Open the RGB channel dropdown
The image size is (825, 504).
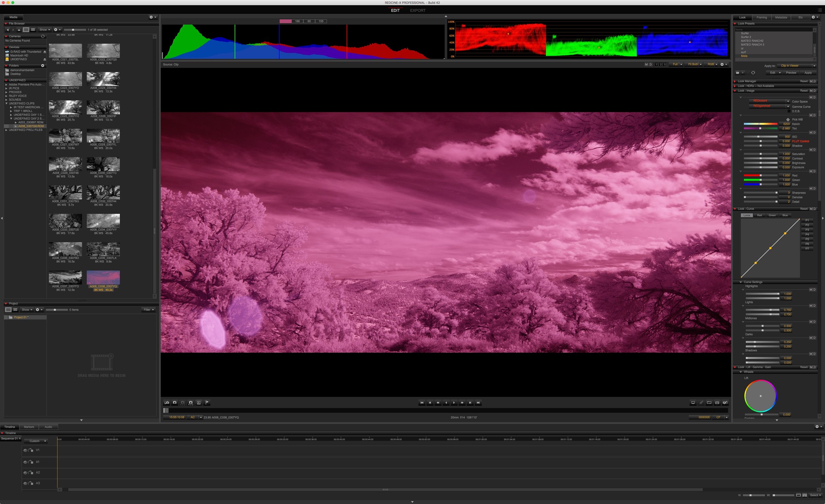tap(712, 64)
